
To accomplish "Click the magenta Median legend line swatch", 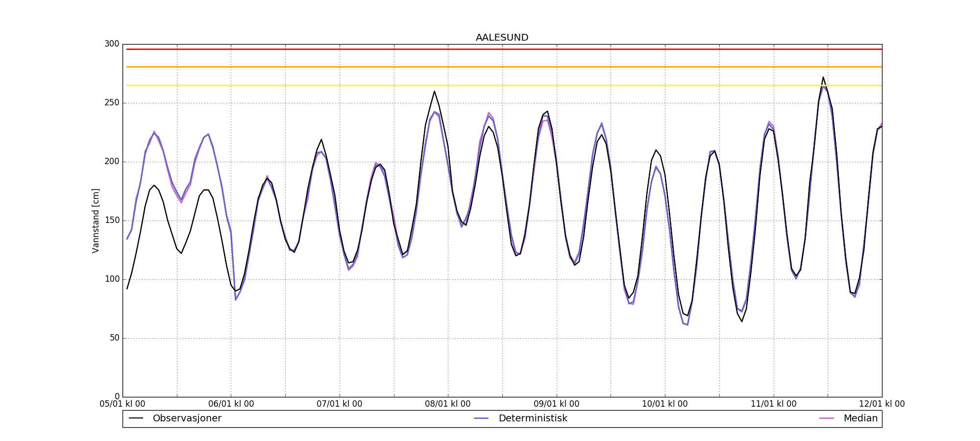I will [x=826, y=418].
